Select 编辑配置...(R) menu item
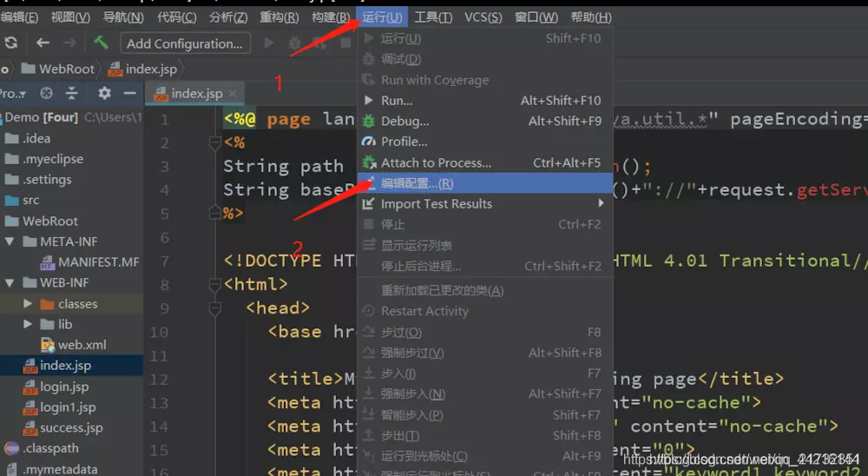The image size is (868, 476). point(485,183)
